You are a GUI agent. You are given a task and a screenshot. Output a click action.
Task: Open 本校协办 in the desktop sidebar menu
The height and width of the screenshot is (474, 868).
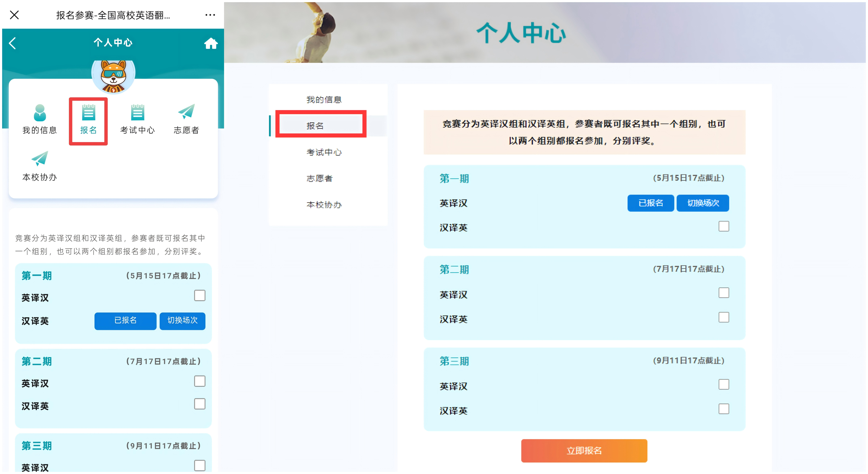[x=324, y=205]
